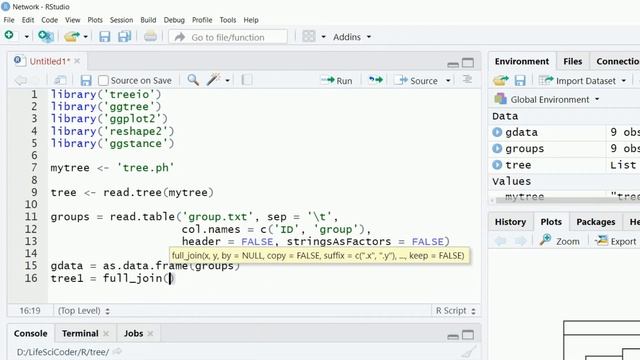This screenshot has width=640, height=360.
Task: Close the Terminal tab
Action: click(x=106, y=333)
